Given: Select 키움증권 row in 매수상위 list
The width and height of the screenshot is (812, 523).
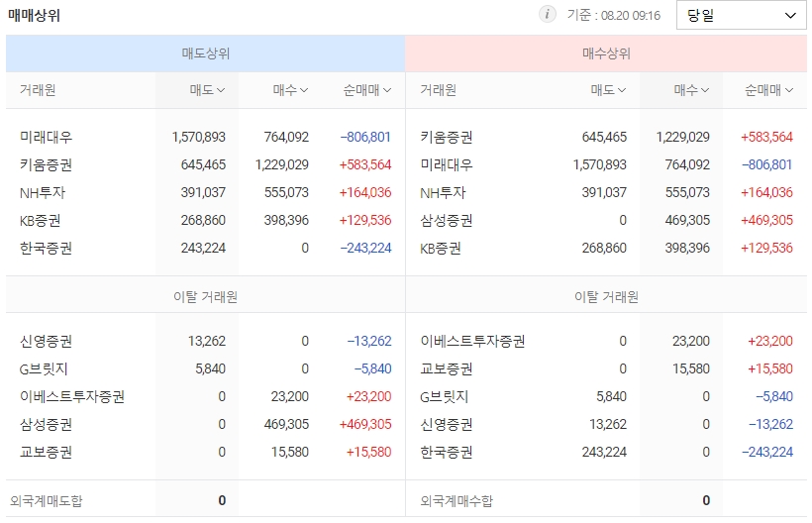Looking at the screenshot, I should tap(606, 137).
